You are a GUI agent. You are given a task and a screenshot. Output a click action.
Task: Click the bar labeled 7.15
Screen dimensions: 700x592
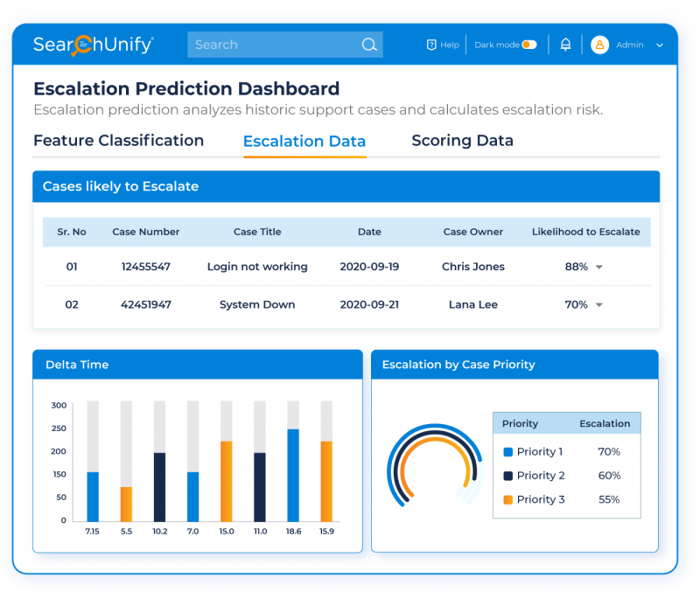(93, 497)
